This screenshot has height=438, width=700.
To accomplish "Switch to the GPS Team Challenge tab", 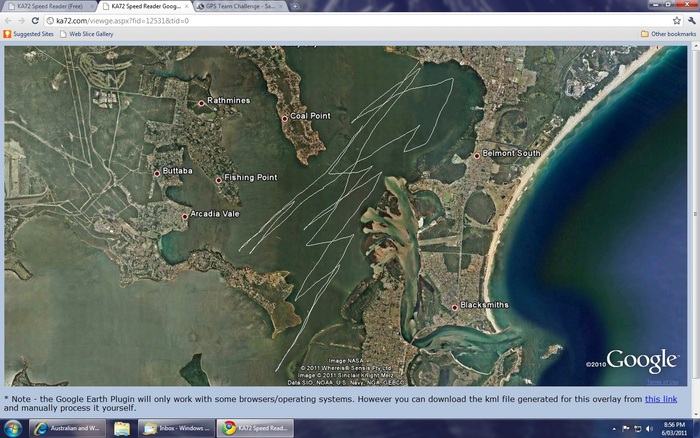I will pos(237,6).
